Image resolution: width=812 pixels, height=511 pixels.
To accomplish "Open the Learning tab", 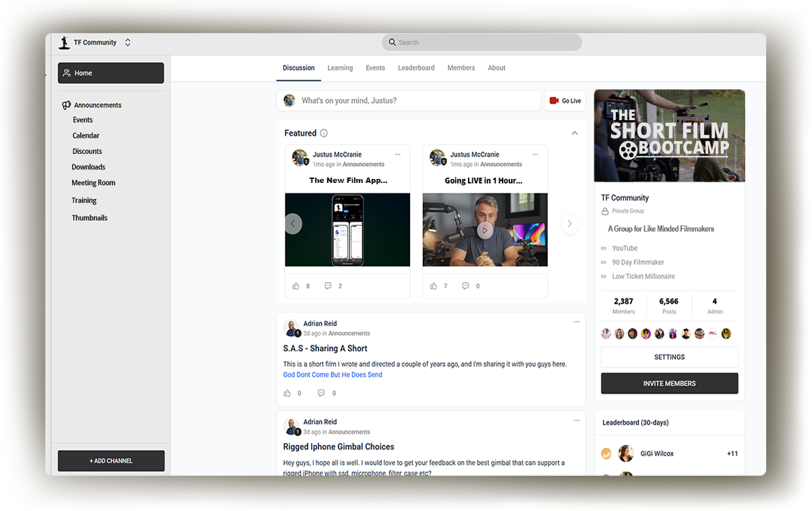I will pyautogui.click(x=340, y=68).
